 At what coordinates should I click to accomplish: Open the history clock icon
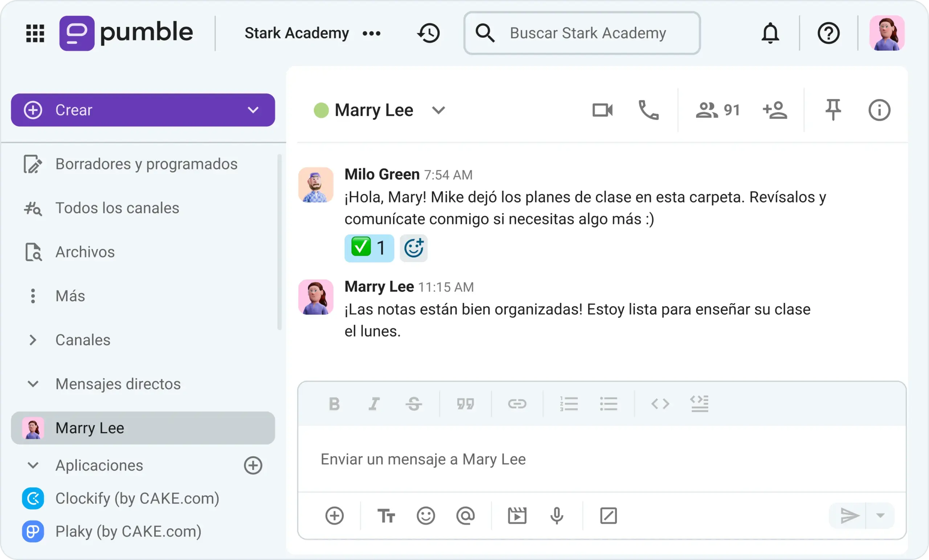428,33
